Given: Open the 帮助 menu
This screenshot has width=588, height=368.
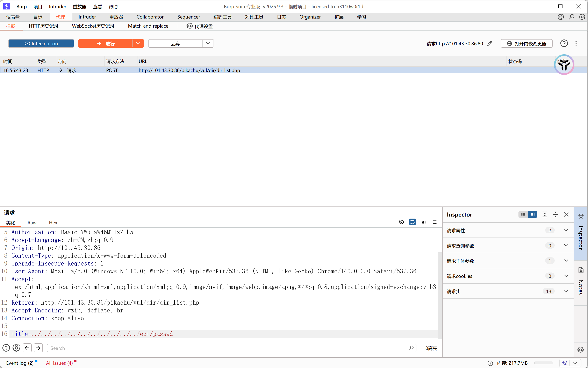Looking at the screenshot, I should pos(113,7).
